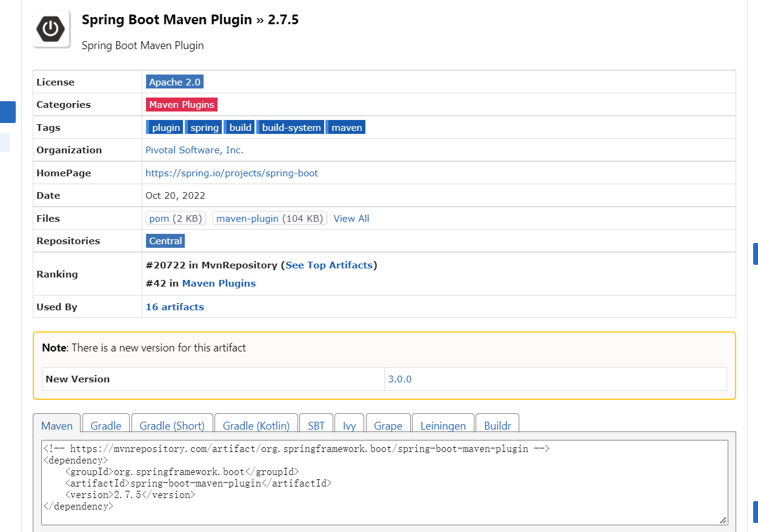Image resolution: width=758 pixels, height=532 pixels.
Task: Open the Leiningen tab
Action: click(443, 426)
